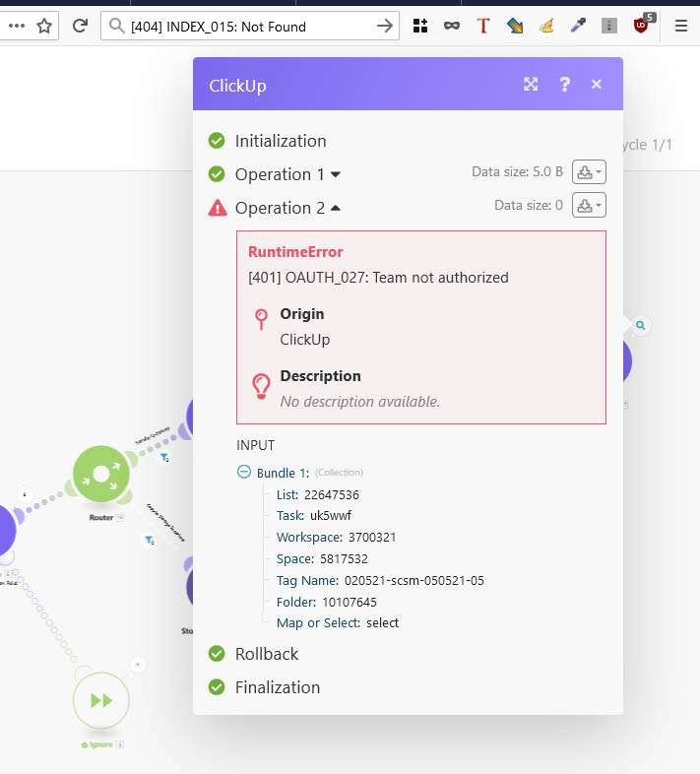
Task: Click the pencil note extension icon
Action: (x=515, y=26)
